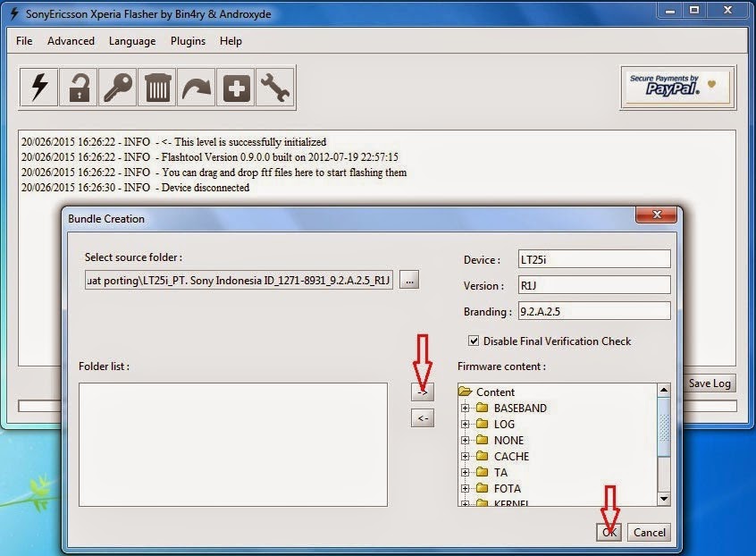Maximize the Xperia Flasher main window

tap(693, 11)
